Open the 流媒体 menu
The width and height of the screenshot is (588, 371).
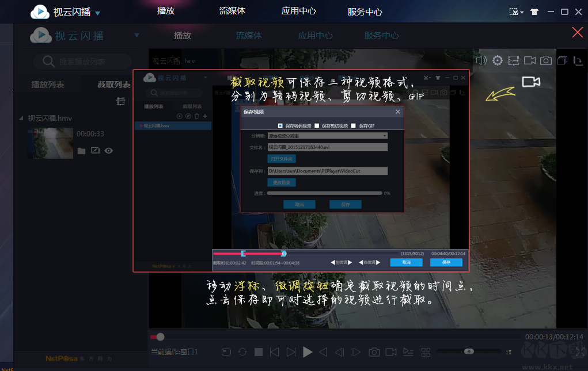(232, 10)
